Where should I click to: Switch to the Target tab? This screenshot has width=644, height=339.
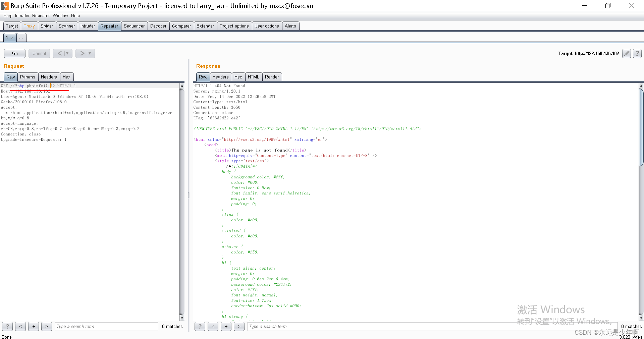tap(12, 26)
